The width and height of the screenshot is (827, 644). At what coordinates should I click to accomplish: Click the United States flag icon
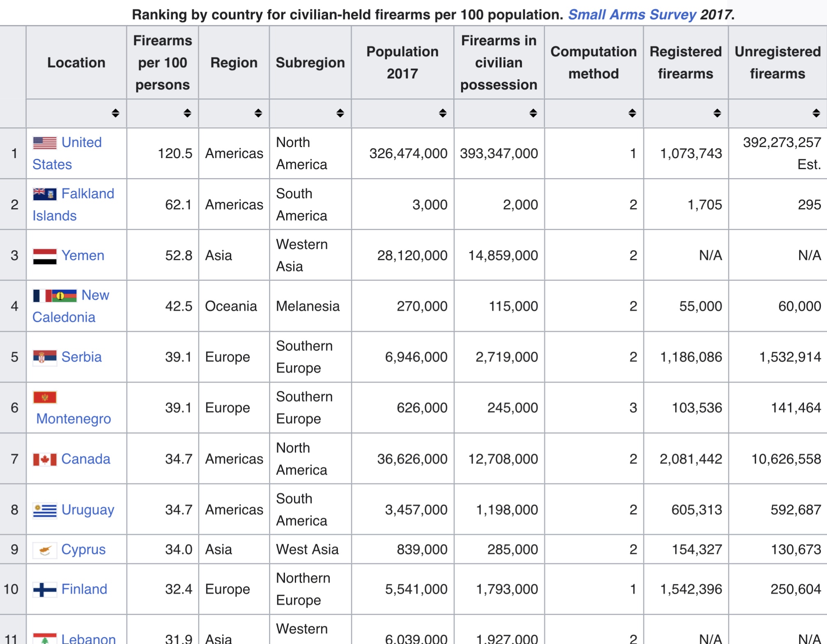(45, 143)
